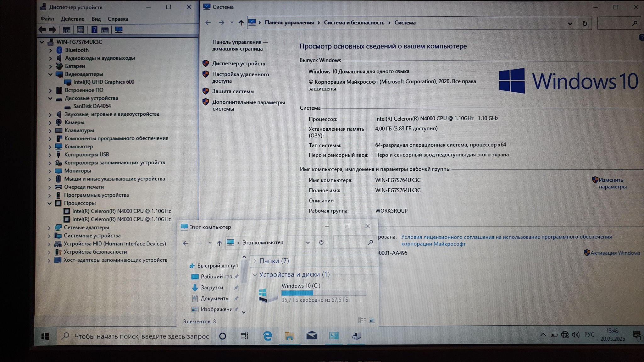Open the Mail app on the taskbar
Screen dimensions: 644x362
point(312,336)
